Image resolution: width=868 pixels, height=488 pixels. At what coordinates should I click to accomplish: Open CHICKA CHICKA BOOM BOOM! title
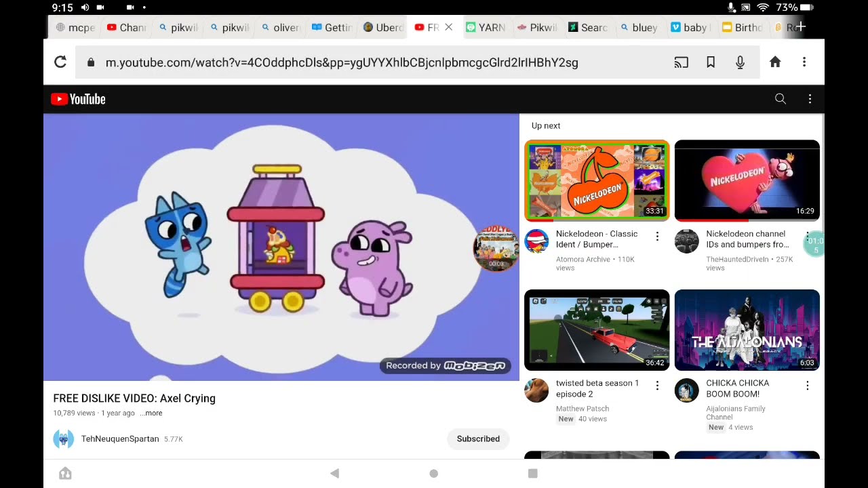[x=738, y=388]
